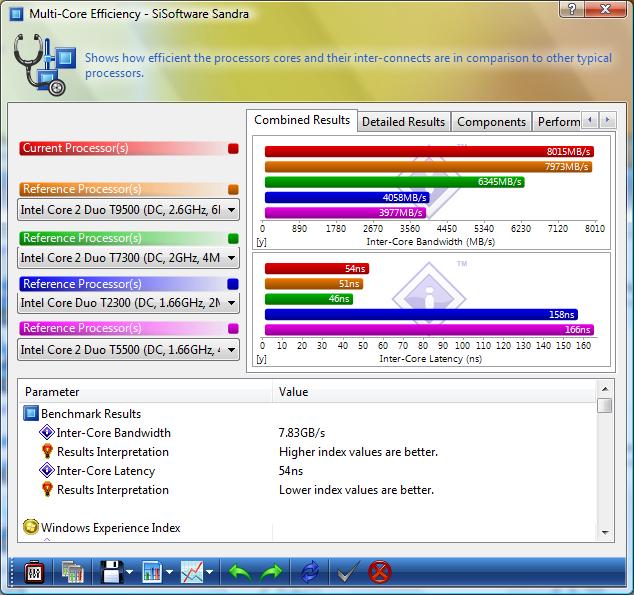634x596 pixels.
Task: Click the help question mark button
Action: [572, 8]
